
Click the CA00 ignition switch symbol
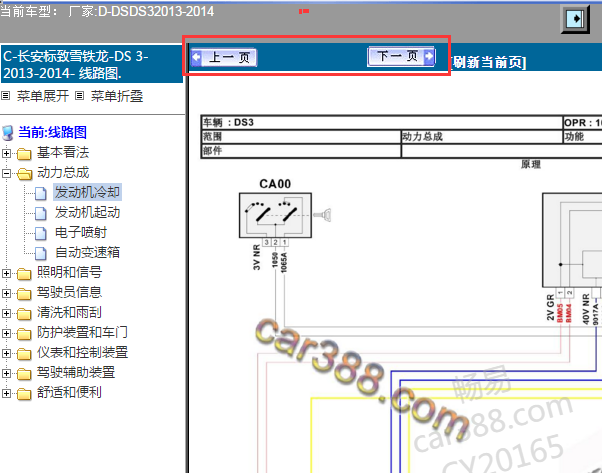coord(275,215)
